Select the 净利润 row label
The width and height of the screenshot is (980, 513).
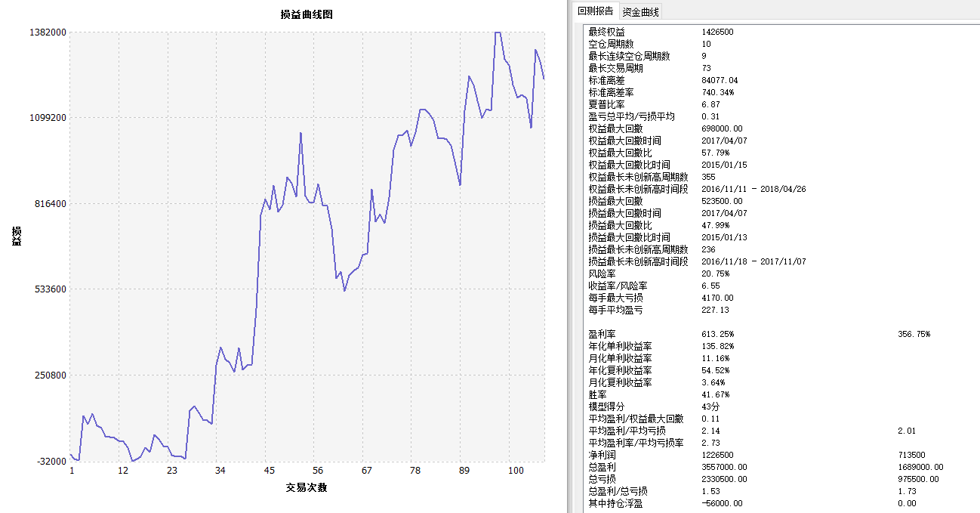tap(602, 455)
